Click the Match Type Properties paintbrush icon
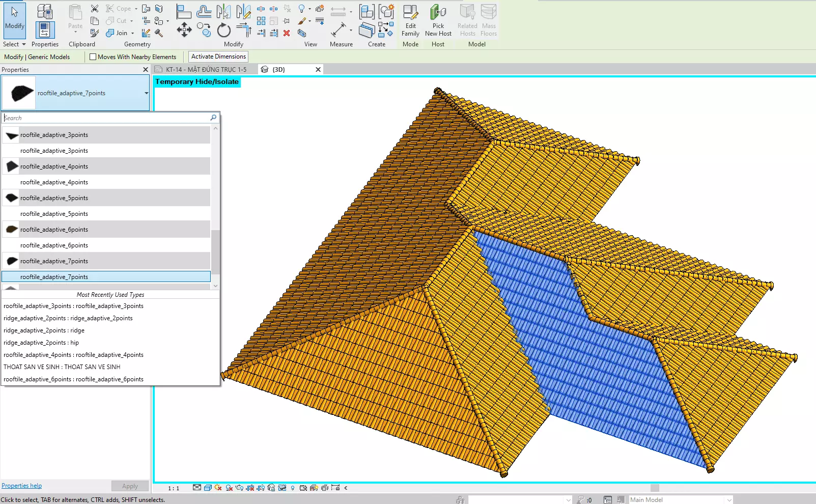The width and height of the screenshot is (816, 504). [x=95, y=33]
